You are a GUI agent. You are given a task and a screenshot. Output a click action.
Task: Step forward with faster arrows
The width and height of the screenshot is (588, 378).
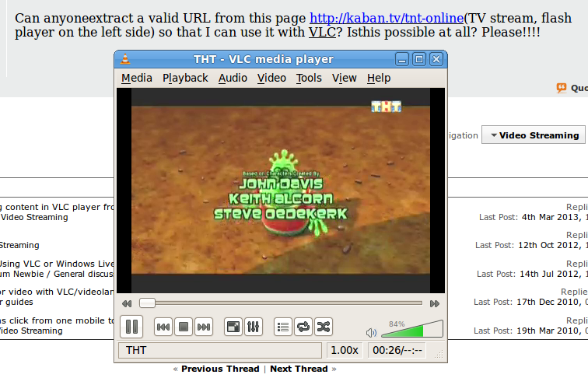click(x=435, y=304)
